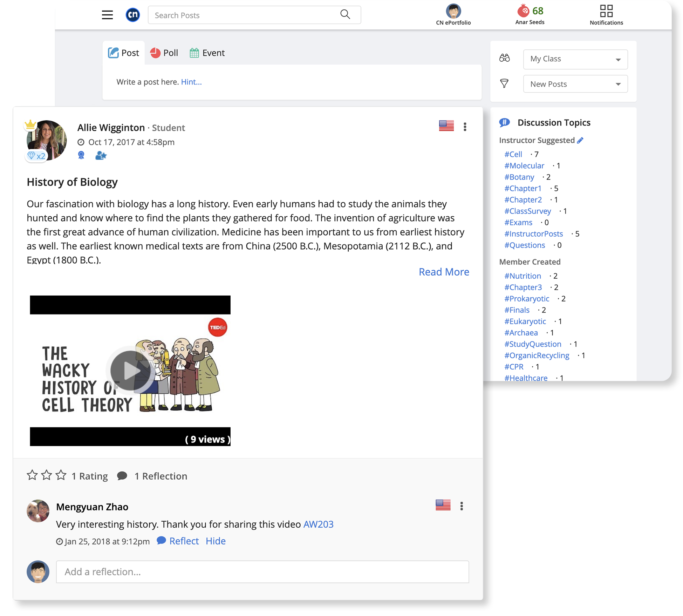Rate the post three stars
Screen dimensions: 683x616
(x=61, y=475)
